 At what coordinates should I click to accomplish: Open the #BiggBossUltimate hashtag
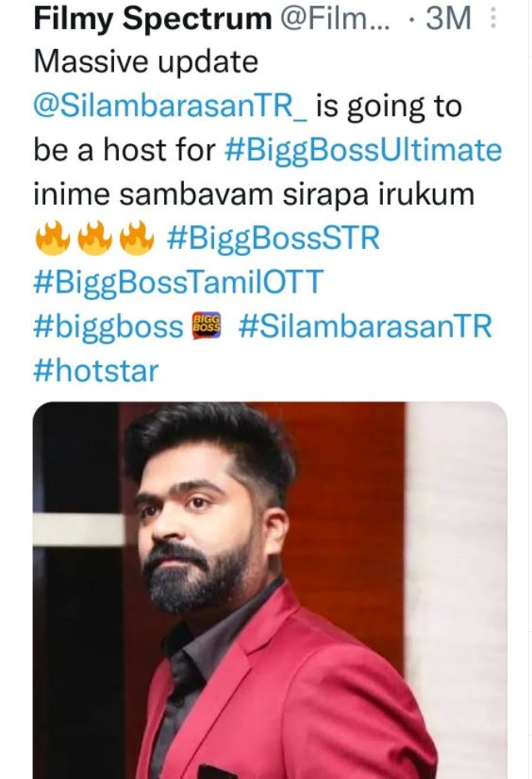point(363,150)
